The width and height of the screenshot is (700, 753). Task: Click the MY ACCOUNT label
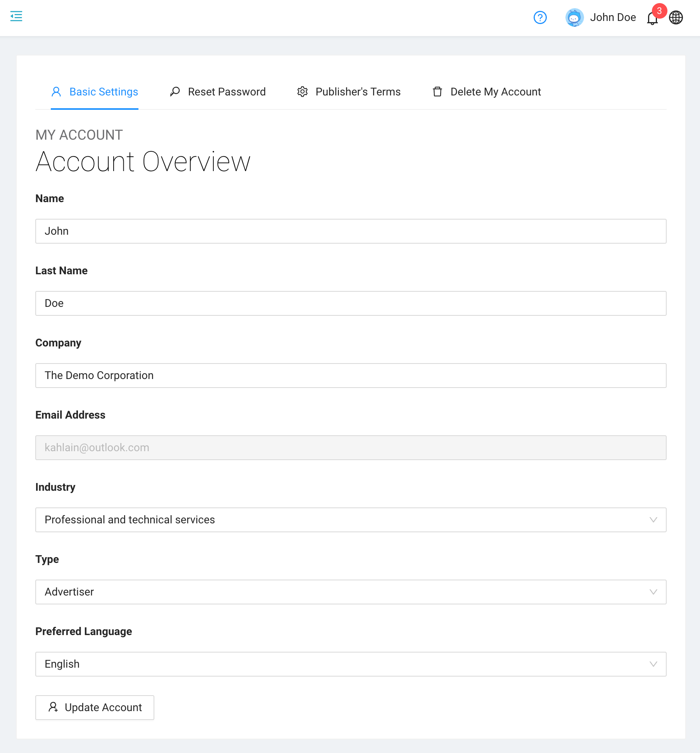pyautogui.click(x=79, y=135)
